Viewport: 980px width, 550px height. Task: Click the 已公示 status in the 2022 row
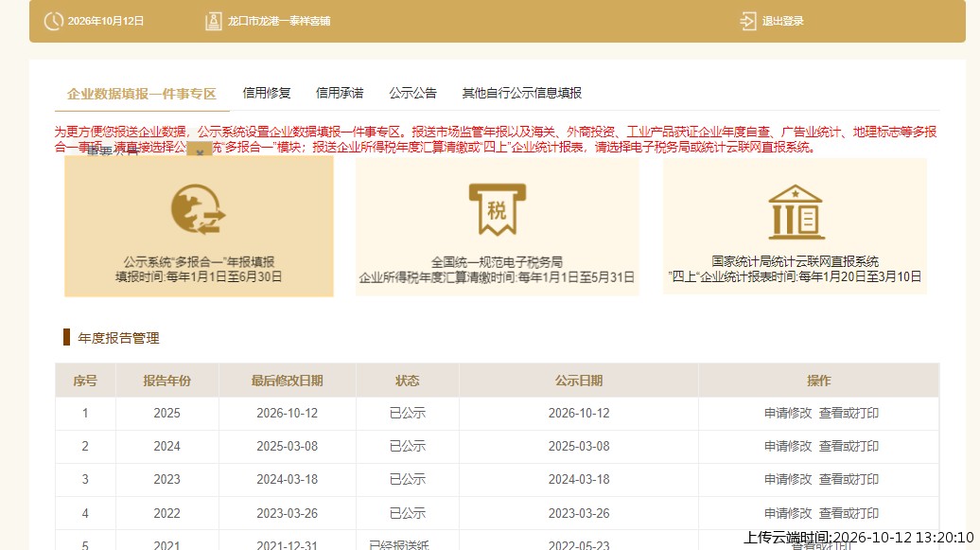coord(408,513)
